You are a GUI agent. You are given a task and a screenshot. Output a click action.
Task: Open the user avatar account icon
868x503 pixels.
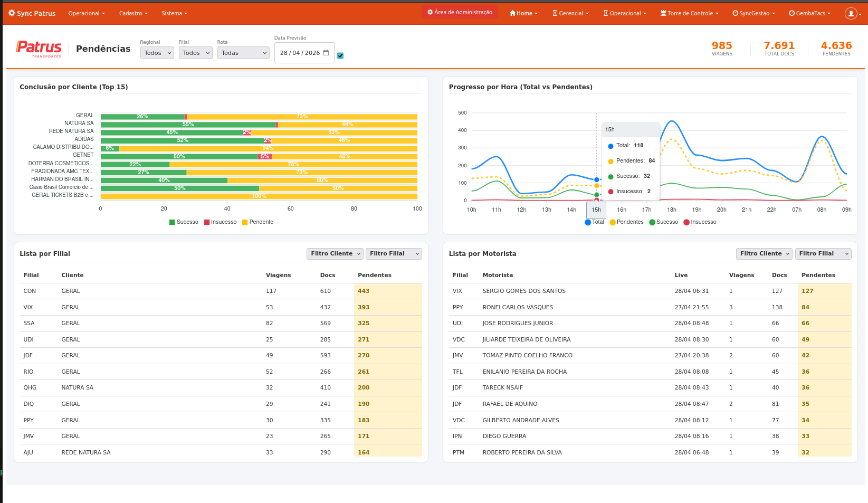point(851,13)
